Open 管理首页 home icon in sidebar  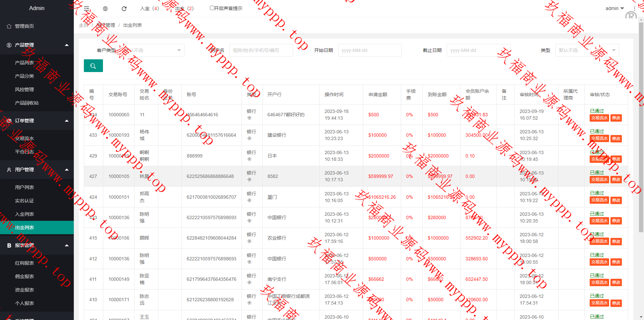[x=9, y=26]
